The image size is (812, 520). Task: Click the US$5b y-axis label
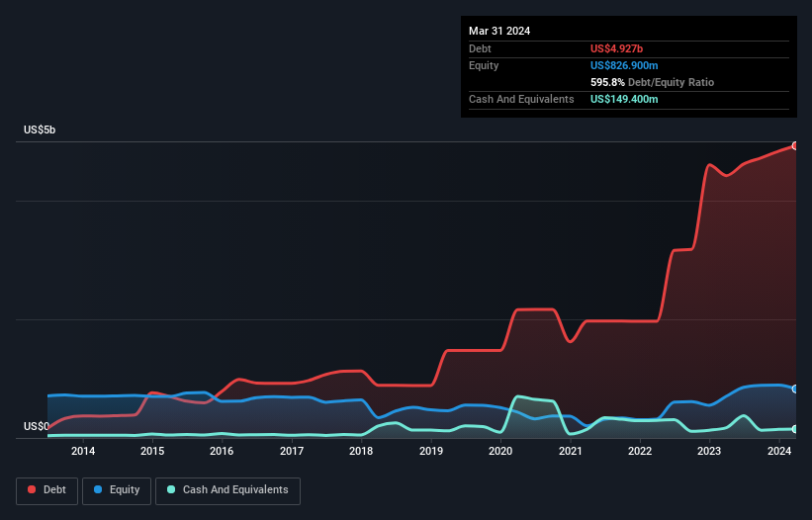click(40, 130)
